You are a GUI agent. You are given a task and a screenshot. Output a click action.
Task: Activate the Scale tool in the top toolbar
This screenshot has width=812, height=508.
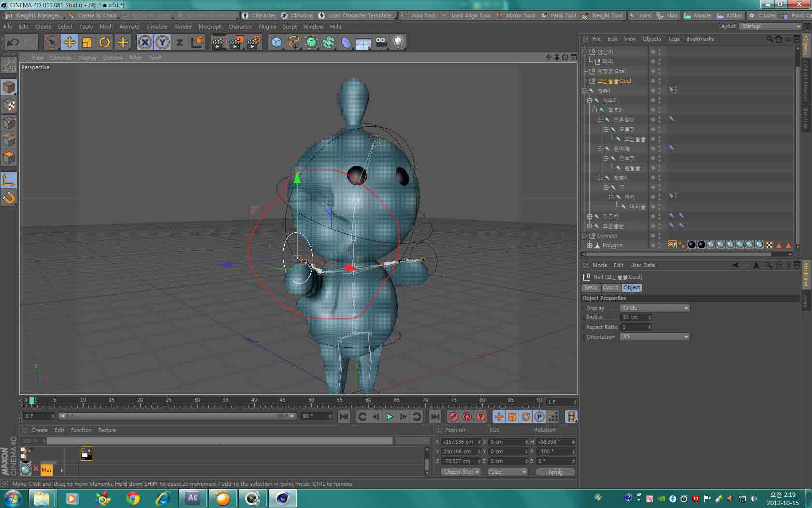(87, 43)
